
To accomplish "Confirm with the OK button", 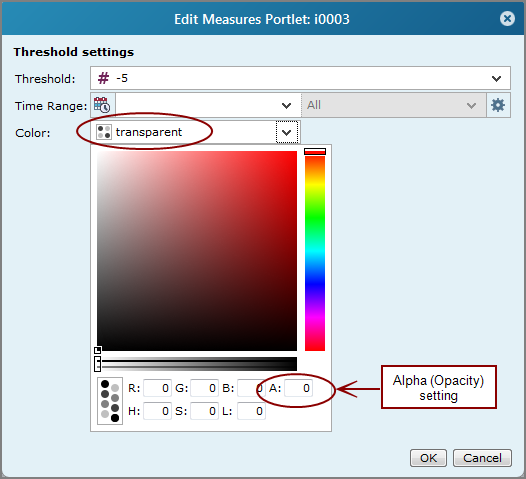I will 428,458.
